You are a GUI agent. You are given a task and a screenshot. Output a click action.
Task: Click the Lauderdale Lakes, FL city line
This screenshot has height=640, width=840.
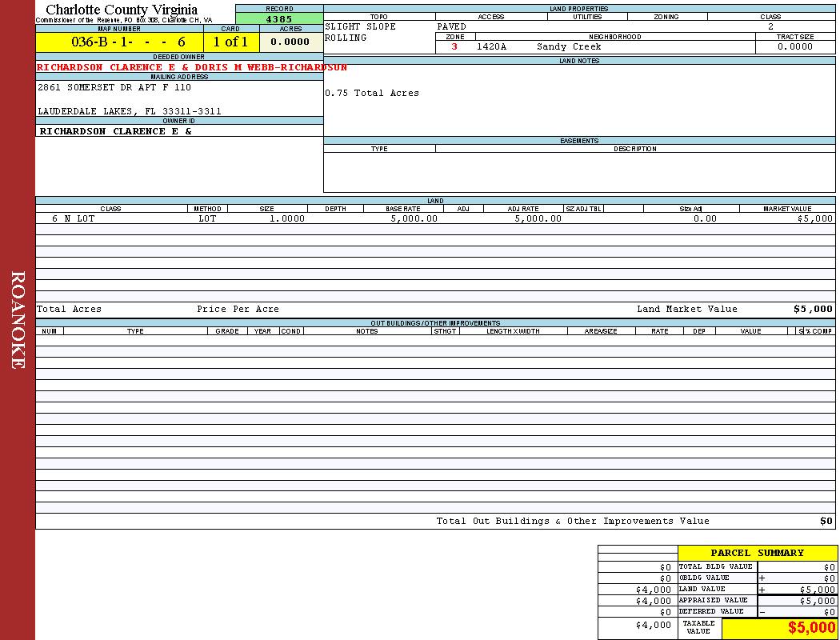[x=130, y=111]
